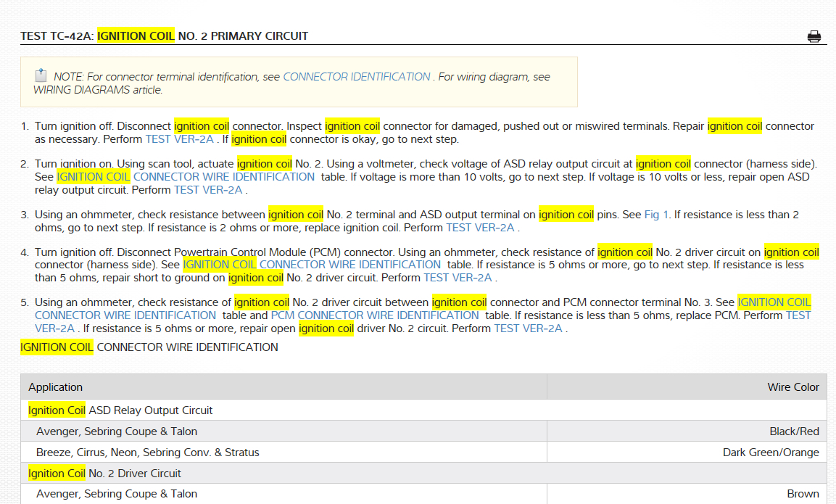The image size is (836, 504).
Task: Click the note clipboard icon
Action: tap(41, 75)
